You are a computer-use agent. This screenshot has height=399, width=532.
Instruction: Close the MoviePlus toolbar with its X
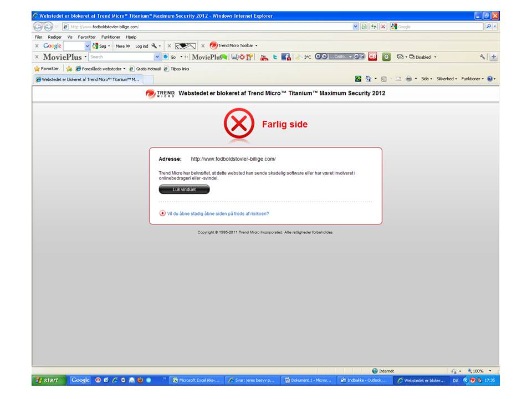coord(37,57)
